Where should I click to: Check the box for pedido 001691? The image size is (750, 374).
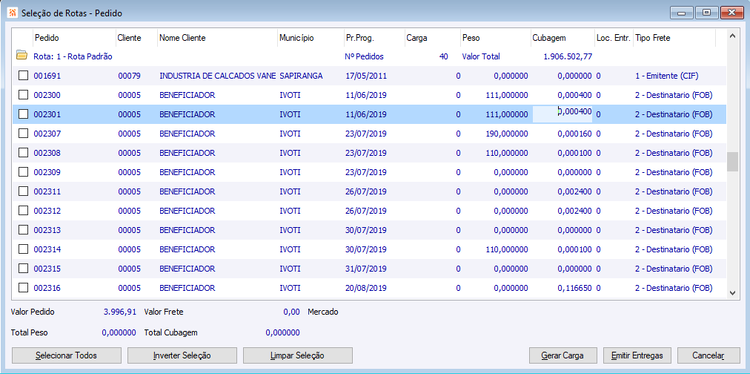(23, 76)
